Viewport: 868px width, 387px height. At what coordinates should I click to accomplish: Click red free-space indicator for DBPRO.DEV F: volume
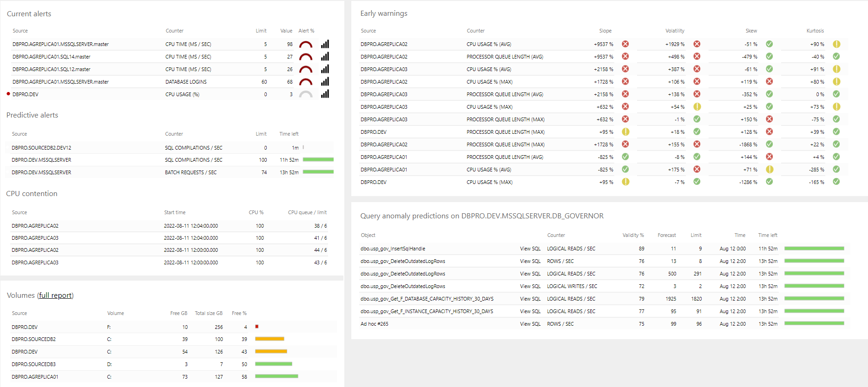256,327
